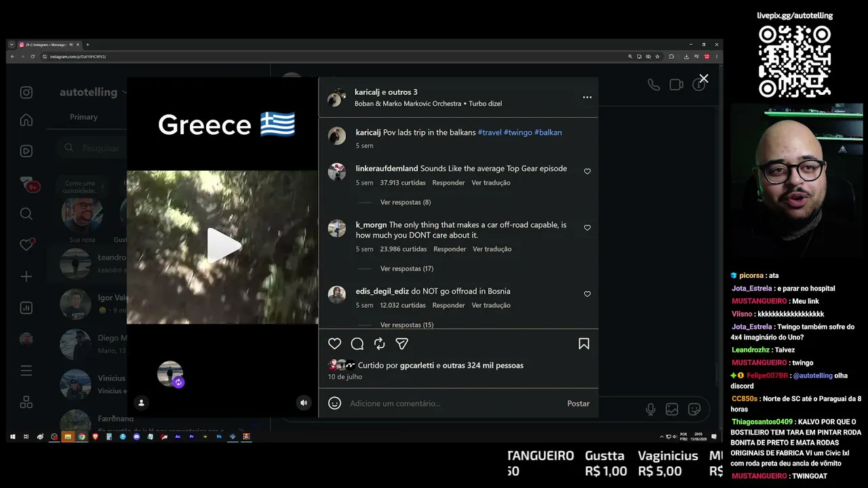
Task: Open the Meta apps grid icon
Action: pos(26,402)
